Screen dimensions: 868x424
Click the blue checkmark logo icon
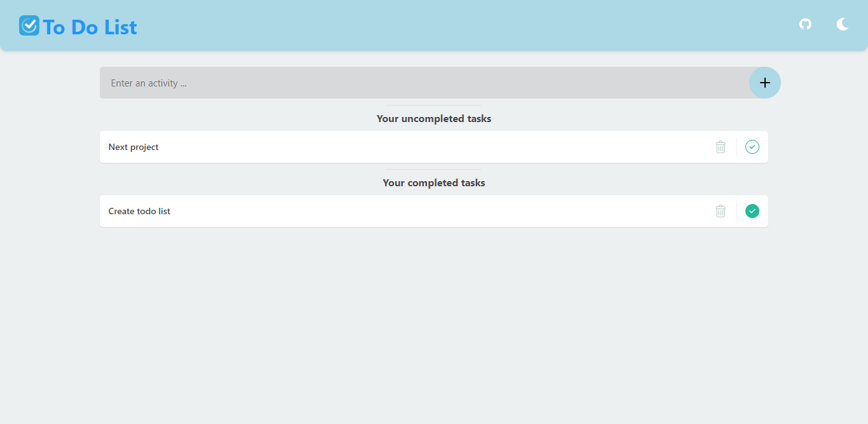coord(29,25)
